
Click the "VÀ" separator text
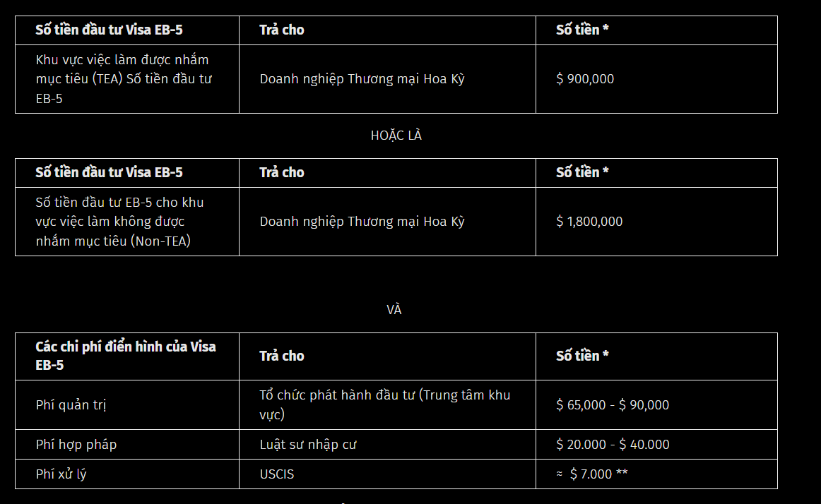coord(394,310)
